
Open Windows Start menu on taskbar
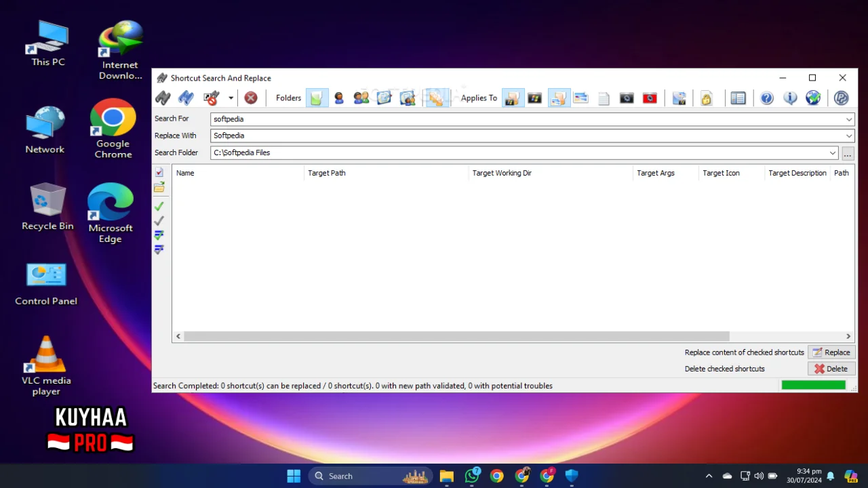pyautogui.click(x=294, y=476)
